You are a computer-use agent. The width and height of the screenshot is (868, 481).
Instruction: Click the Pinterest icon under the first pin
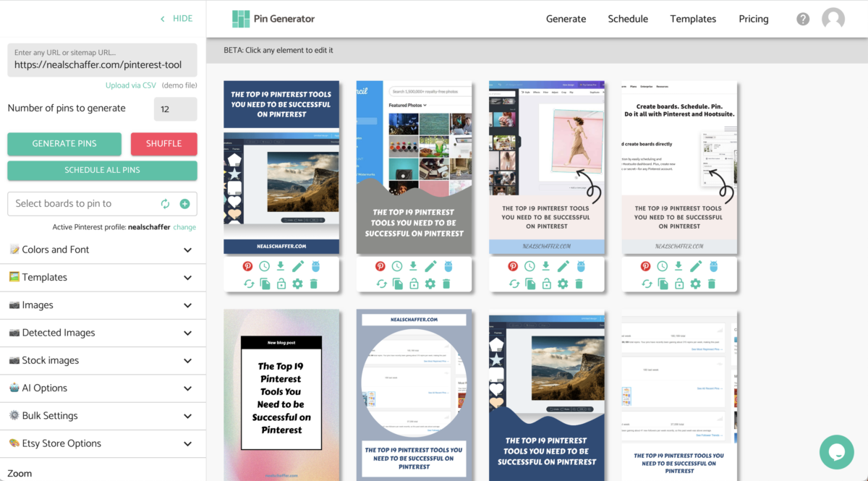(248, 266)
